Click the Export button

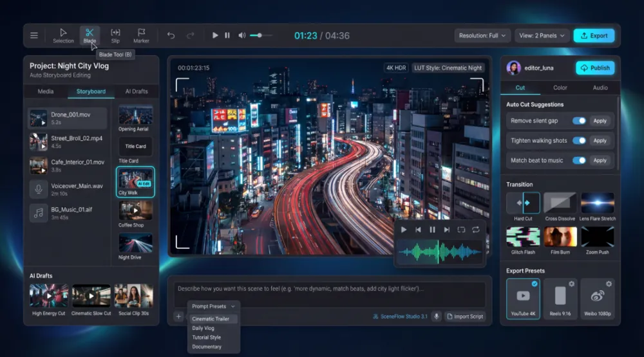point(593,36)
